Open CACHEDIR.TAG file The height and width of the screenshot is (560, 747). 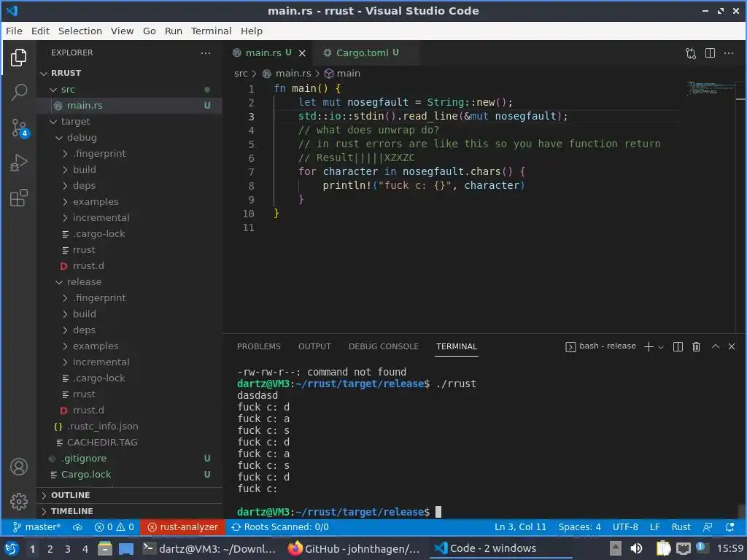[x=130, y=443]
